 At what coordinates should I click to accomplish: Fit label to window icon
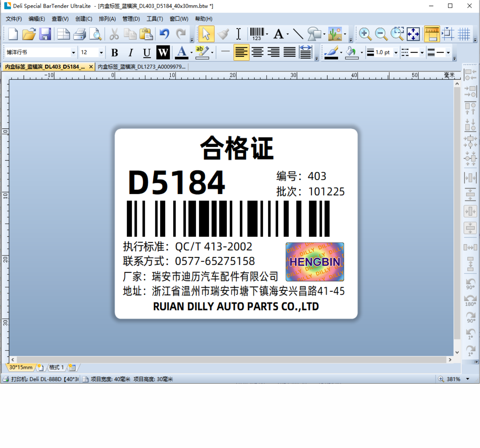pos(413,34)
